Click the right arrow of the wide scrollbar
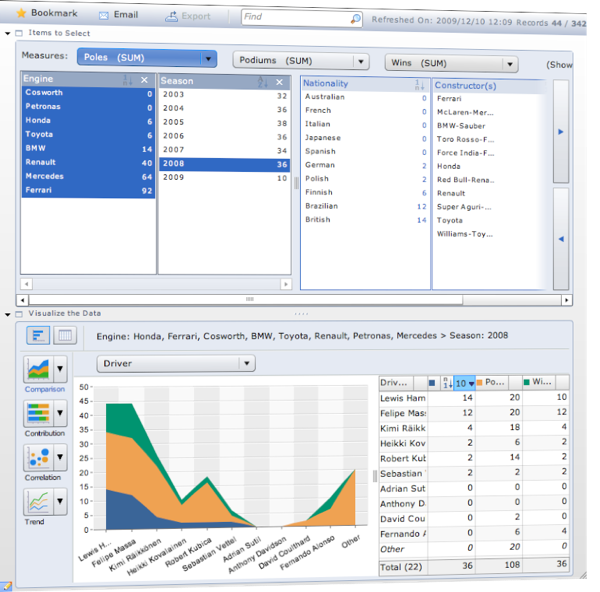The height and width of the screenshot is (592, 600). (x=567, y=300)
